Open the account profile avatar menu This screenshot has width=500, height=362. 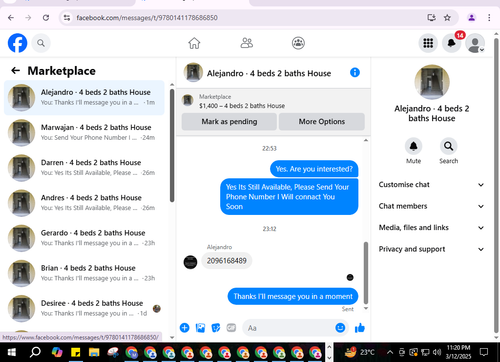475,43
